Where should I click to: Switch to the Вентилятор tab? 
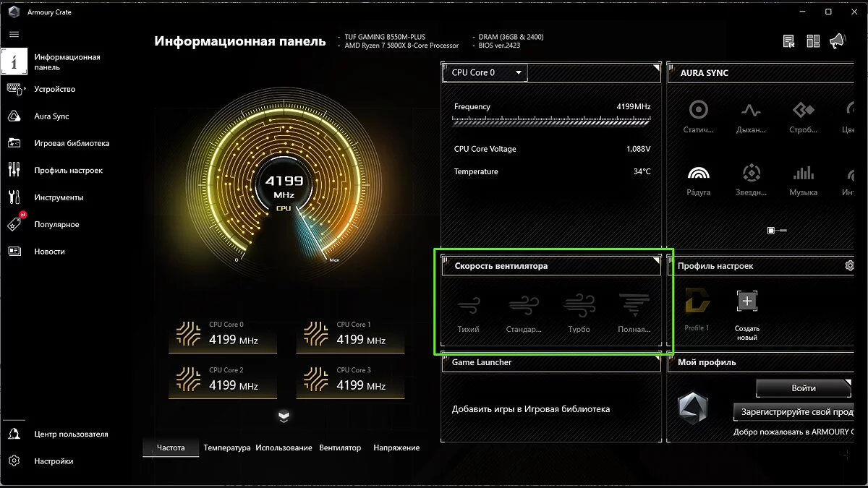pos(340,448)
